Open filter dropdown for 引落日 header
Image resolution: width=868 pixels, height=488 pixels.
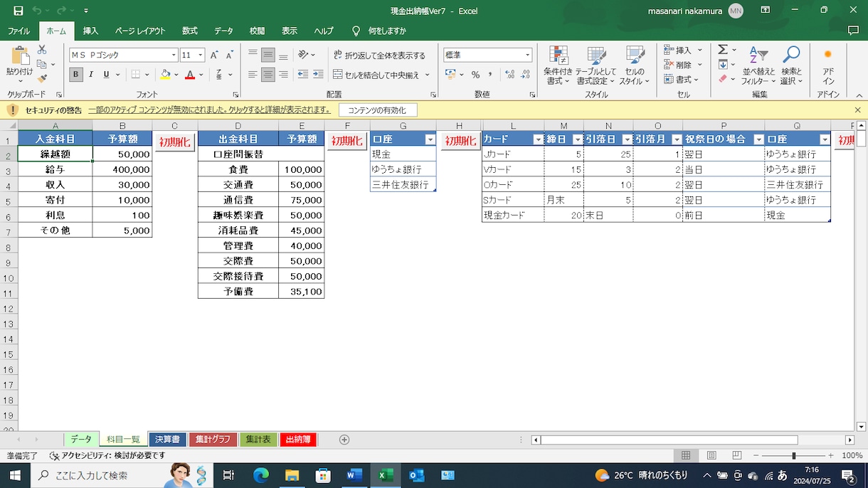(627, 139)
